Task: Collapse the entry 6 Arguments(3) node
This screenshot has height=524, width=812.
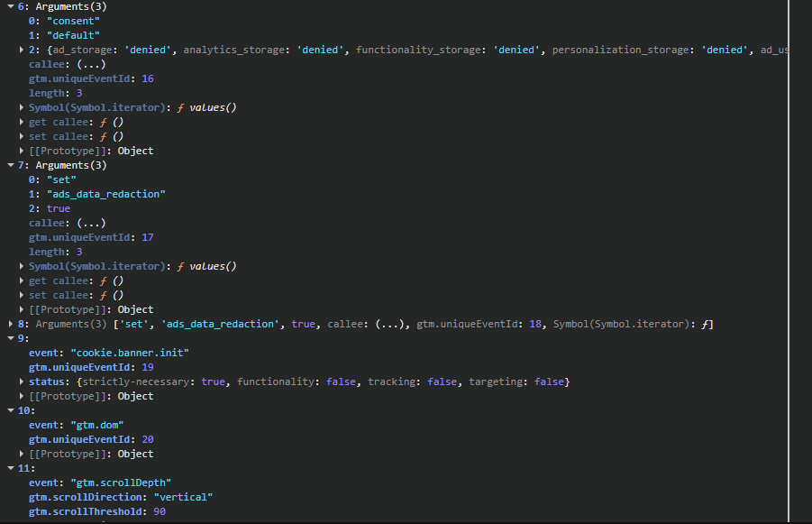Action: [10, 6]
